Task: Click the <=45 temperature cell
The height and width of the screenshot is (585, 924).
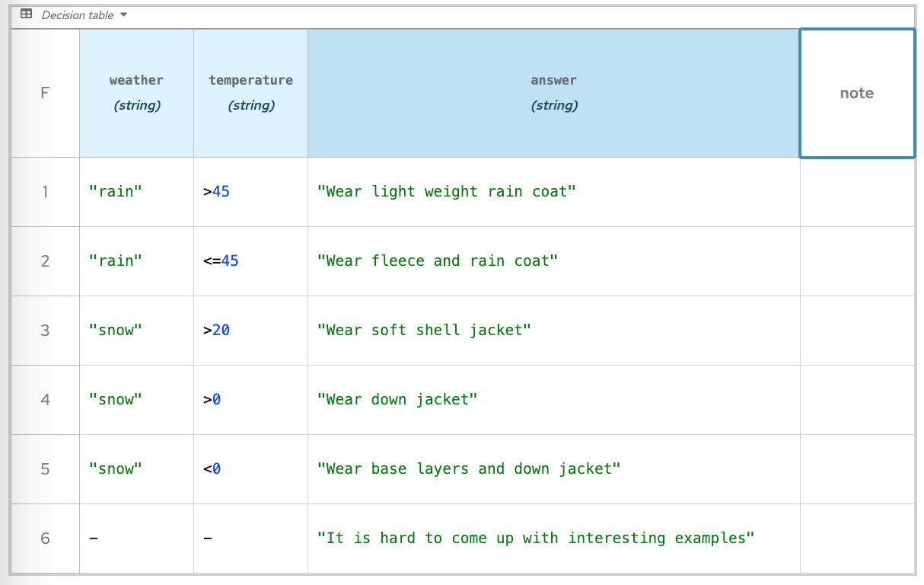Action: [250, 261]
